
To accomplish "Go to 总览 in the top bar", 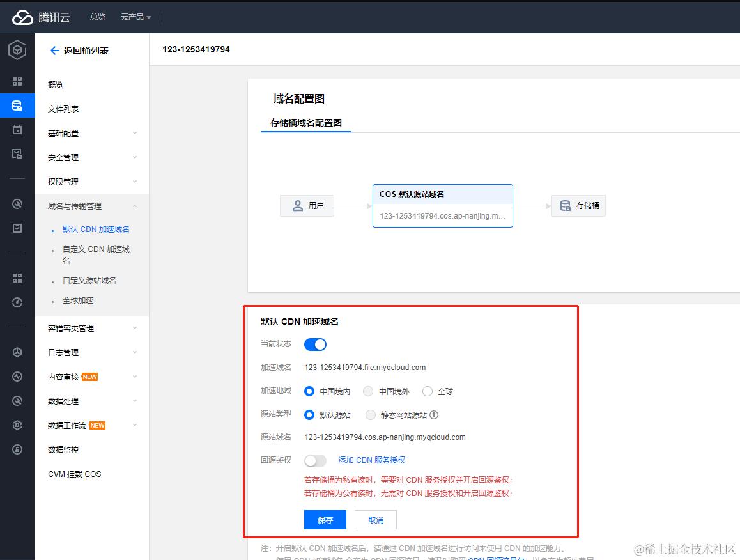I will (98, 17).
